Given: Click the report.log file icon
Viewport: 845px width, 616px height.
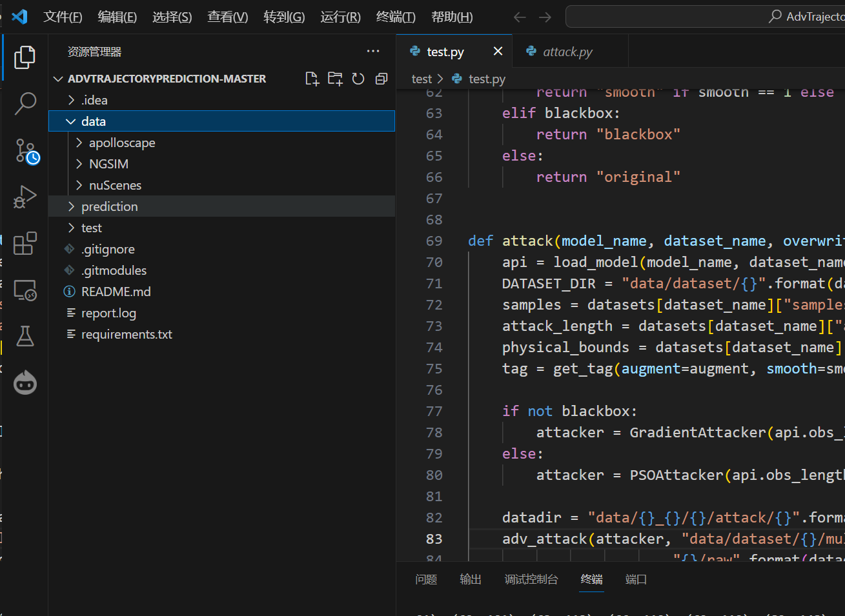Looking at the screenshot, I should (71, 313).
